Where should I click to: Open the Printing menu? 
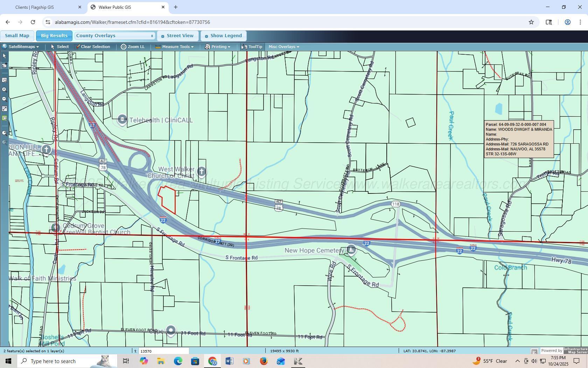point(218,47)
